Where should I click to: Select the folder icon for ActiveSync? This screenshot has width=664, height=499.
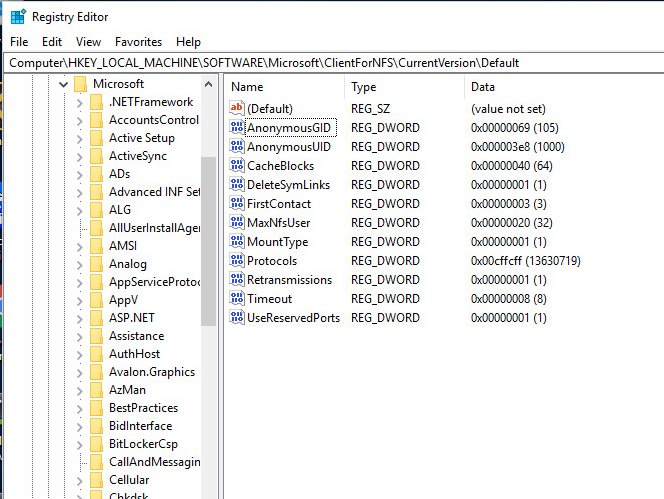(x=96, y=156)
